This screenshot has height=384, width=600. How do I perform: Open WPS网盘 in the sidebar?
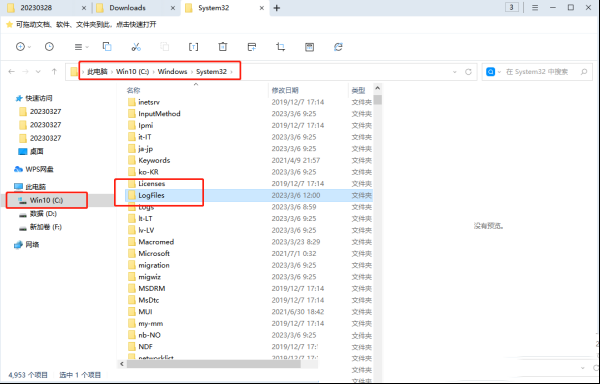click(39, 169)
